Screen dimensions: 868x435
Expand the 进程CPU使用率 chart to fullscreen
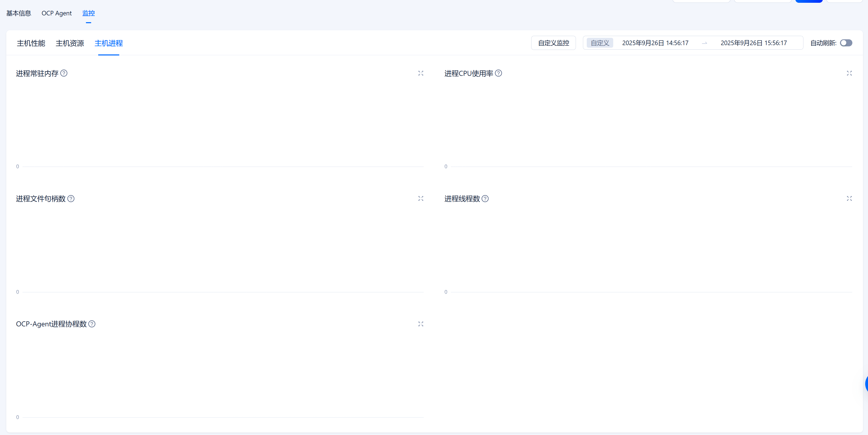pos(849,73)
